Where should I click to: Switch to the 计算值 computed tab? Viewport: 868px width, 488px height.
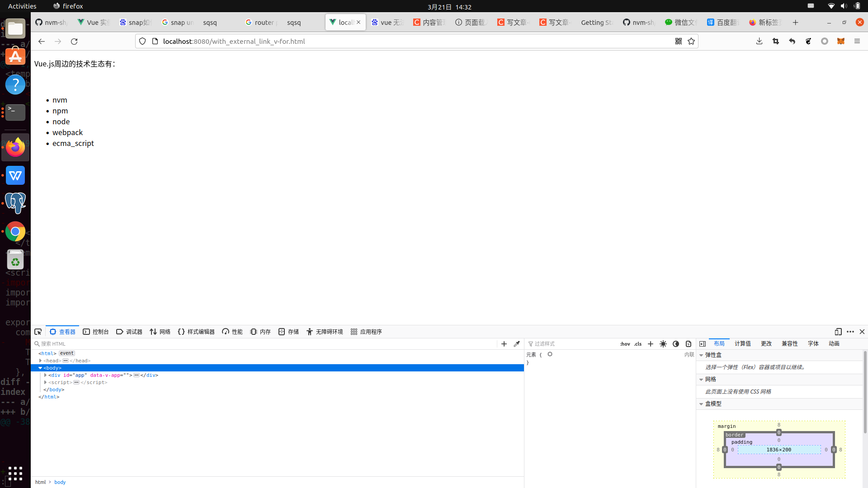click(742, 343)
